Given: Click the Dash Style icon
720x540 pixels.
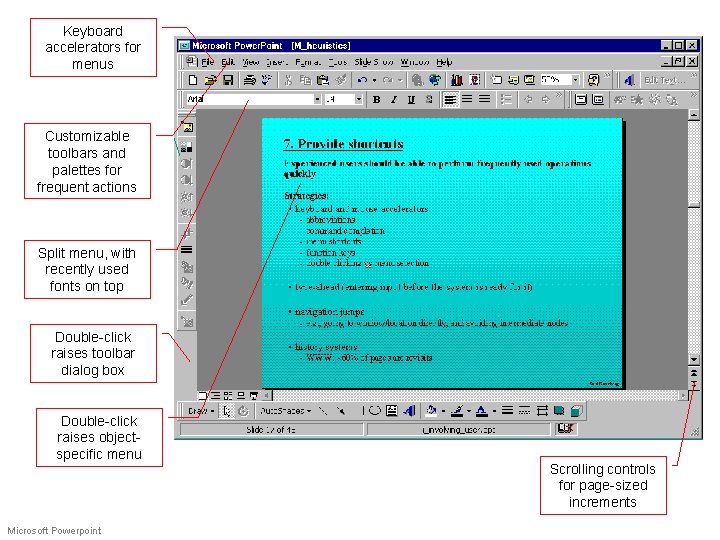Looking at the screenshot, I should [x=524, y=411].
